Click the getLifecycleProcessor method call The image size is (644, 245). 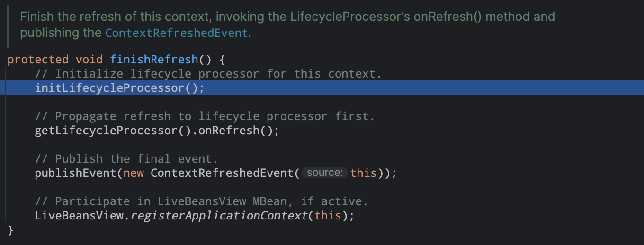[106, 131]
